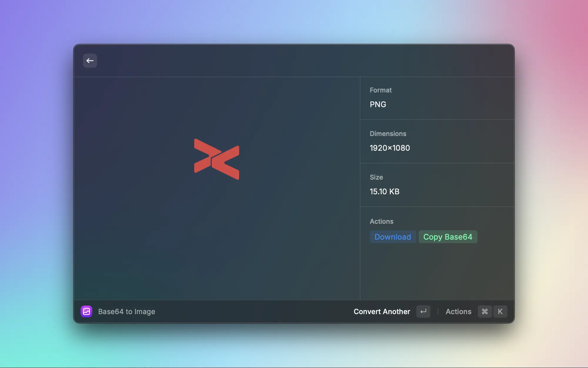The height and width of the screenshot is (368, 588).
Task: Click the Format section label
Action: [380, 90]
